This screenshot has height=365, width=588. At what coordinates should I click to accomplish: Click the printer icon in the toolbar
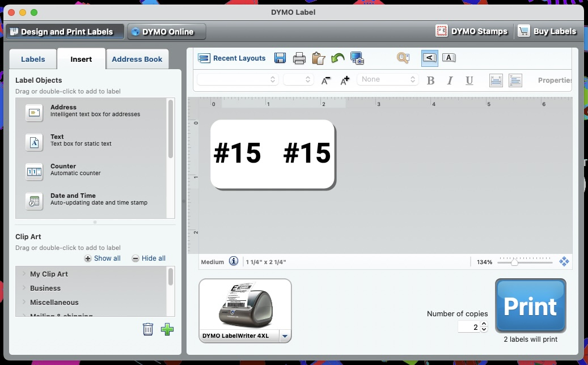click(299, 58)
